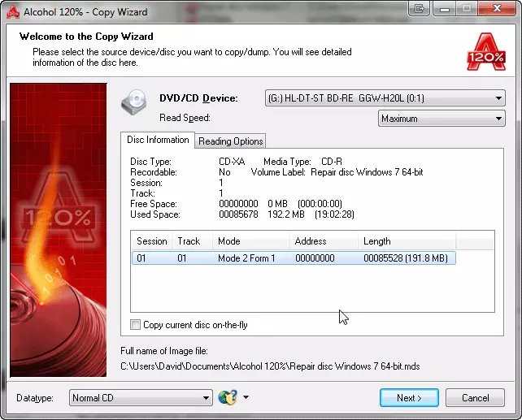522x420 pixels.
Task: Select track 01 row in session list
Action: coord(294,258)
